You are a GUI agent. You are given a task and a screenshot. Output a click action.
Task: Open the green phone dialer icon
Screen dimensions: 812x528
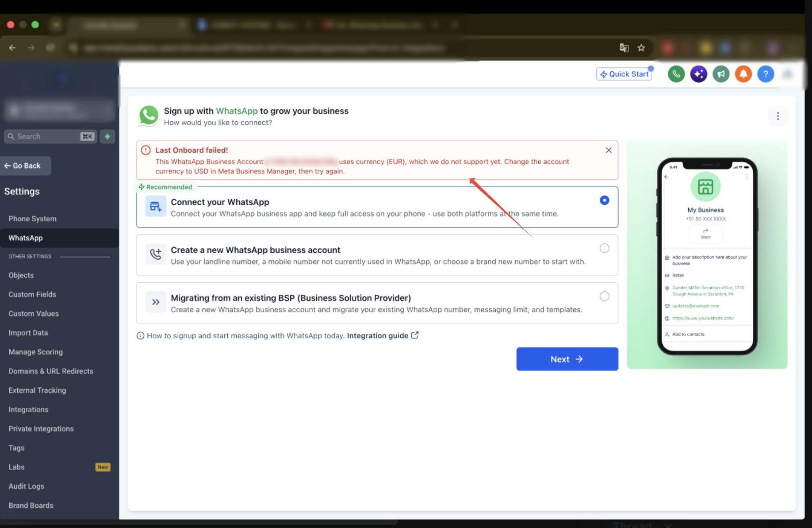pyautogui.click(x=676, y=74)
